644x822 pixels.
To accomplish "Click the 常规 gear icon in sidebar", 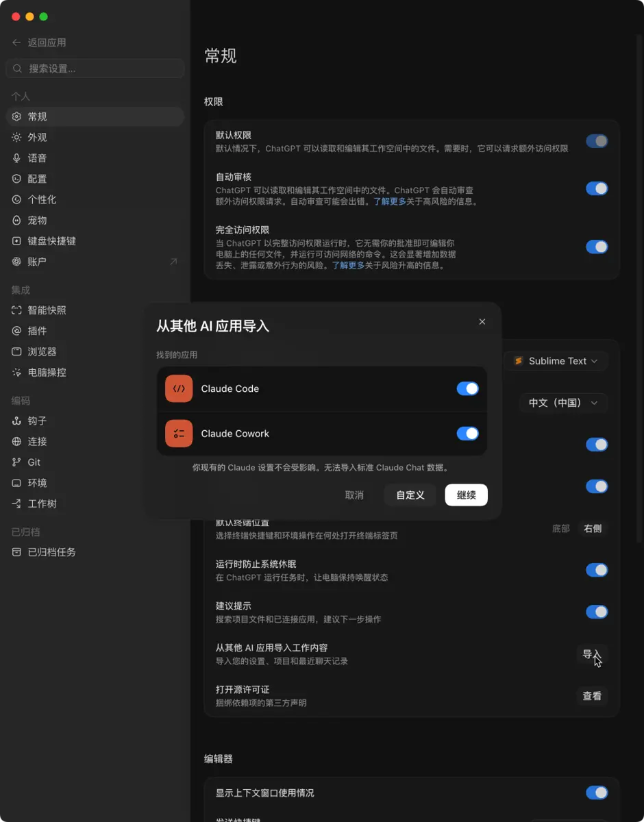I will pos(16,116).
